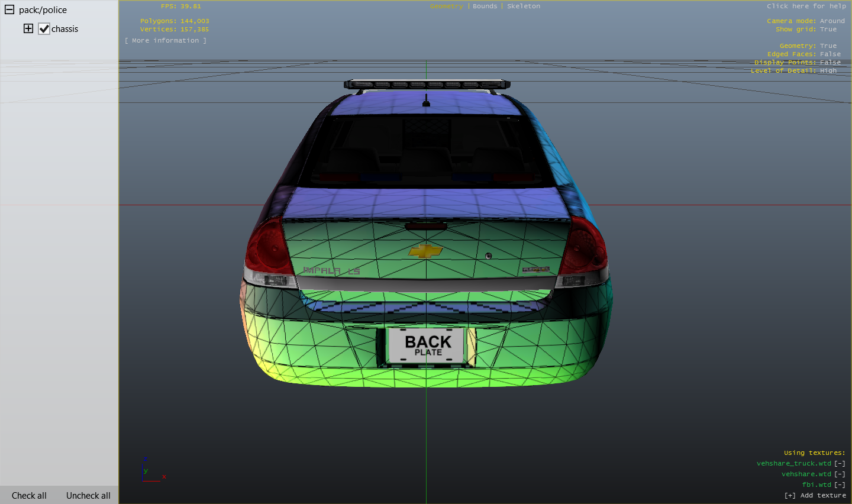Click the Check all button
This screenshot has width=852, height=504.
point(29,496)
